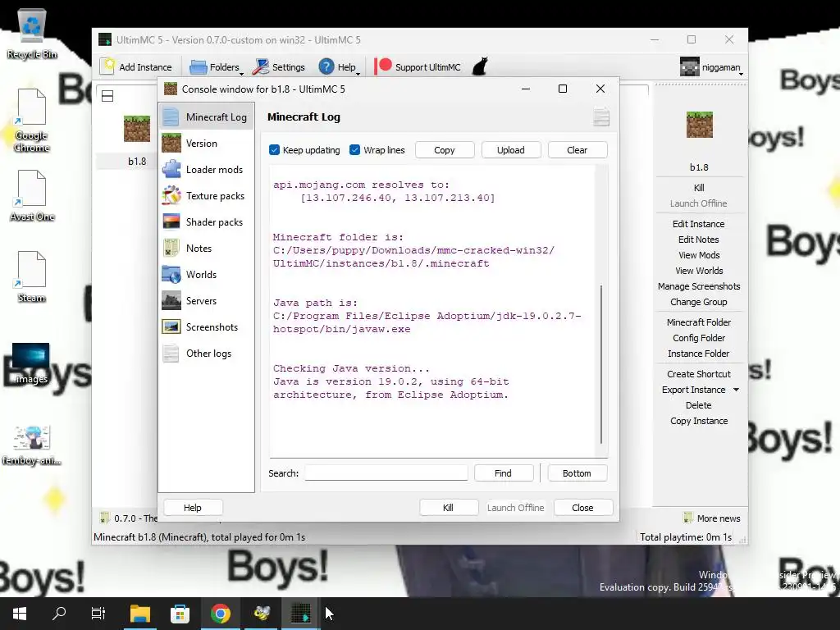Click the Notes creeper paper icon
This screenshot has width=840, height=630.
[x=171, y=248]
